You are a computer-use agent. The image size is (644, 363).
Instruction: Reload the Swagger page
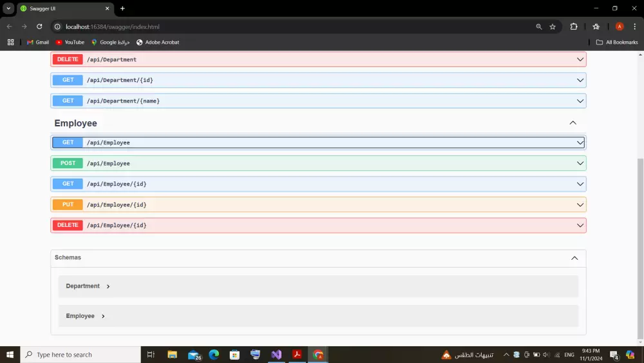coord(39,26)
